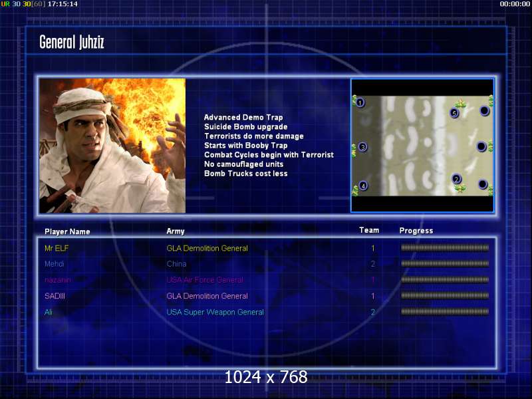Click the supply dollar icon beside marker 1
The height and width of the screenshot is (399, 532).
pyautogui.click(x=354, y=99)
